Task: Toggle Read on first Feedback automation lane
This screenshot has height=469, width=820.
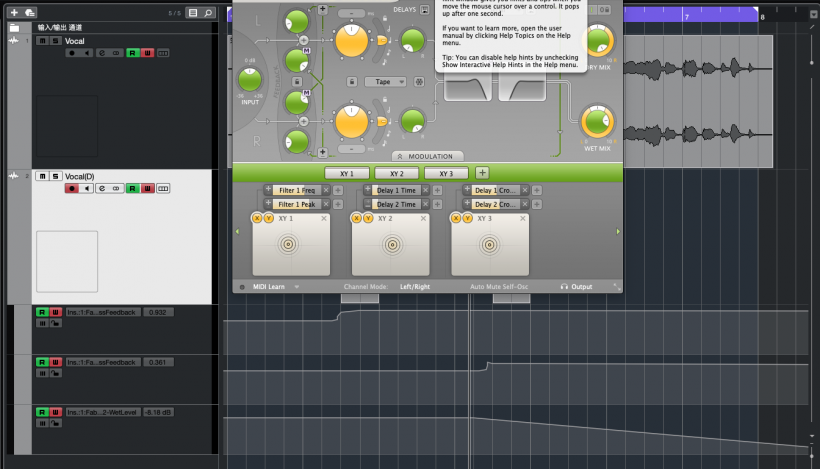Action: (42, 312)
